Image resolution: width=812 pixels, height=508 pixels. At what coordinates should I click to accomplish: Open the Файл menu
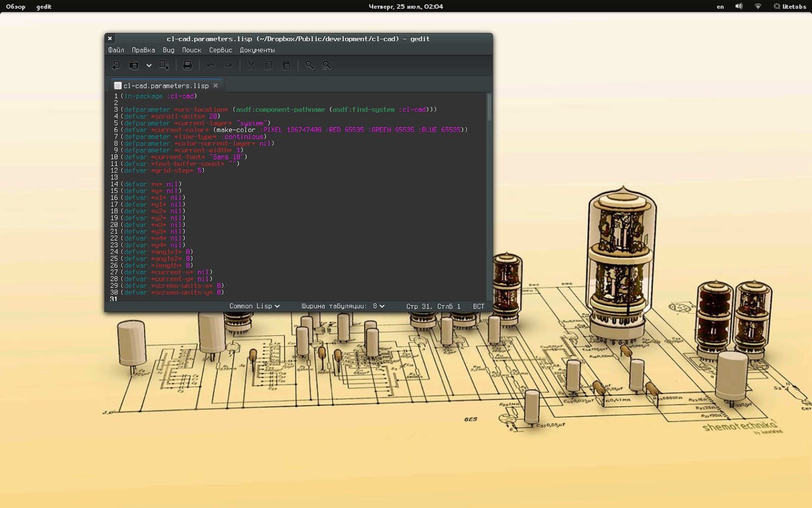click(116, 50)
